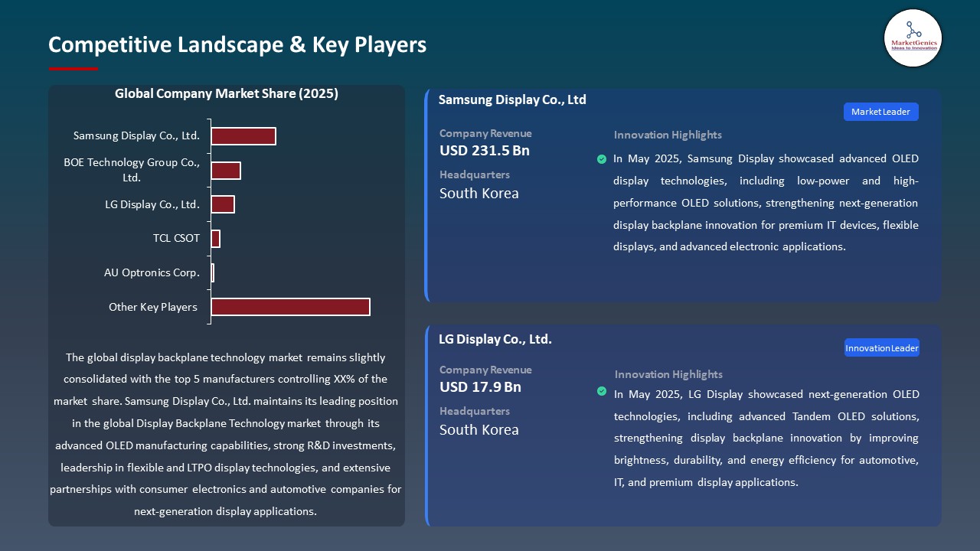Select the LG Display chart bar
Screen dimensions: 980x551
(x=223, y=204)
